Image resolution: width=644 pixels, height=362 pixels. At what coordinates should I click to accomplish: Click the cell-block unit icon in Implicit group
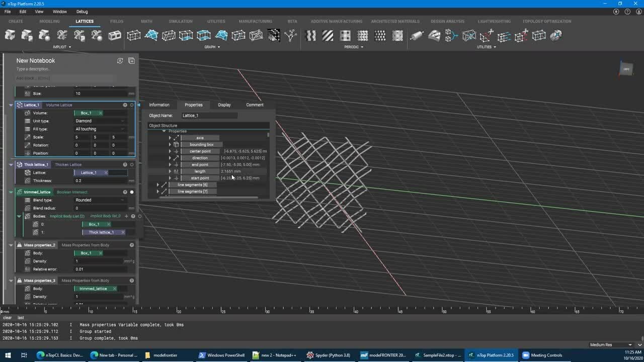coord(115,35)
